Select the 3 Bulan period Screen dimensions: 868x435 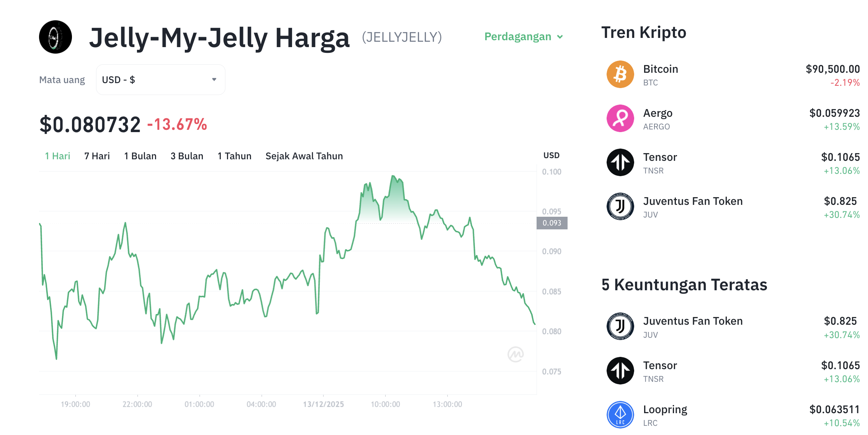(x=187, y=156)
